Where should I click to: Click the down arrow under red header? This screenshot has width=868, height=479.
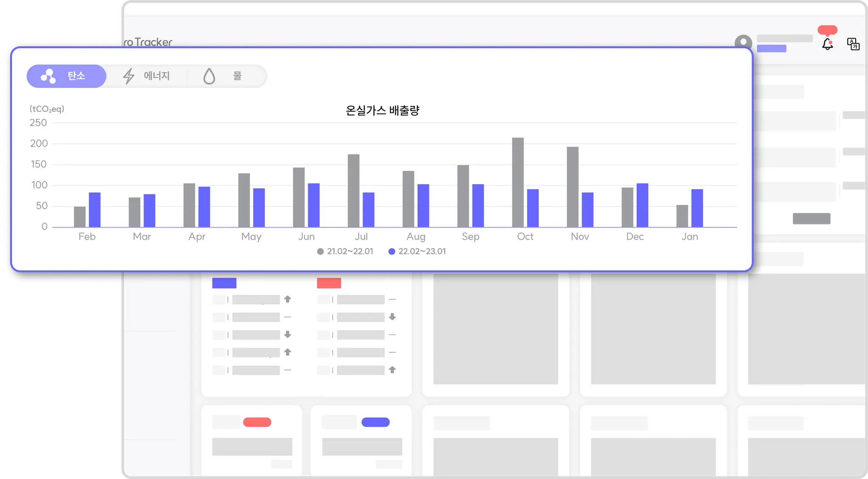tap(392, 317)
